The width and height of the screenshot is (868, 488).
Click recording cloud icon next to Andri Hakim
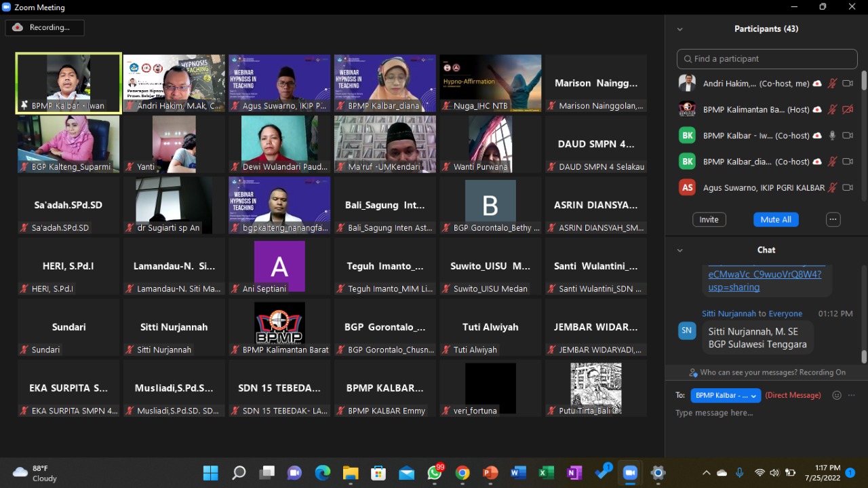tap(817, 83)
